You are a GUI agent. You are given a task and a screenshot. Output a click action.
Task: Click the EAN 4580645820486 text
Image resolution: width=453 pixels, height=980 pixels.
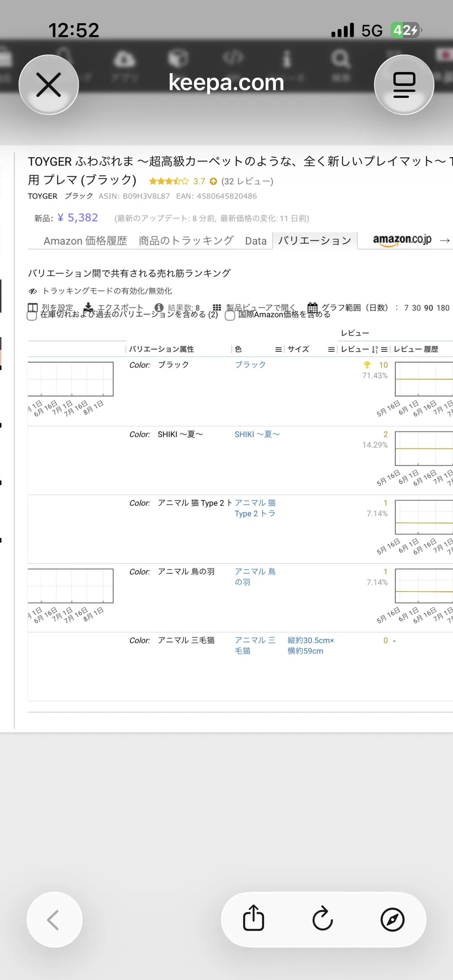[x=216, y=196]
